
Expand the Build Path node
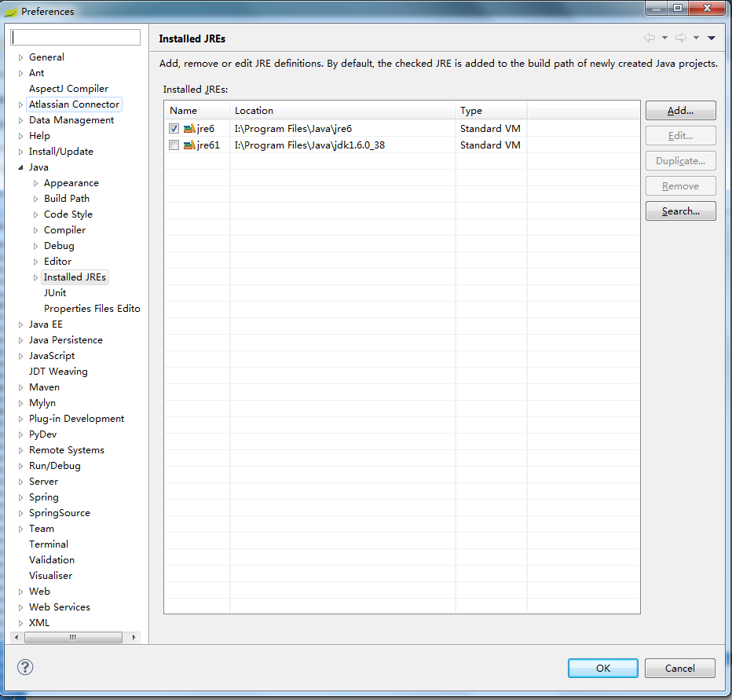pos(35,199)
